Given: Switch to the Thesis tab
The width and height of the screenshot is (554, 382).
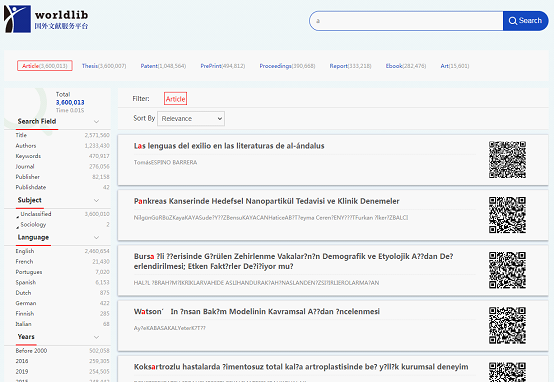Looking at the screenshot, I should pyautogui.click(x=104, y=66).
